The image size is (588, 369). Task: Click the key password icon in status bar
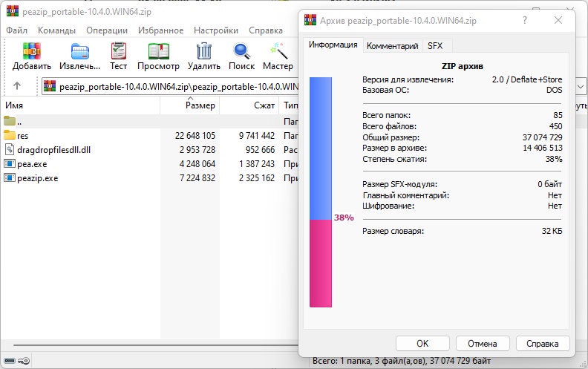[24, 361]
